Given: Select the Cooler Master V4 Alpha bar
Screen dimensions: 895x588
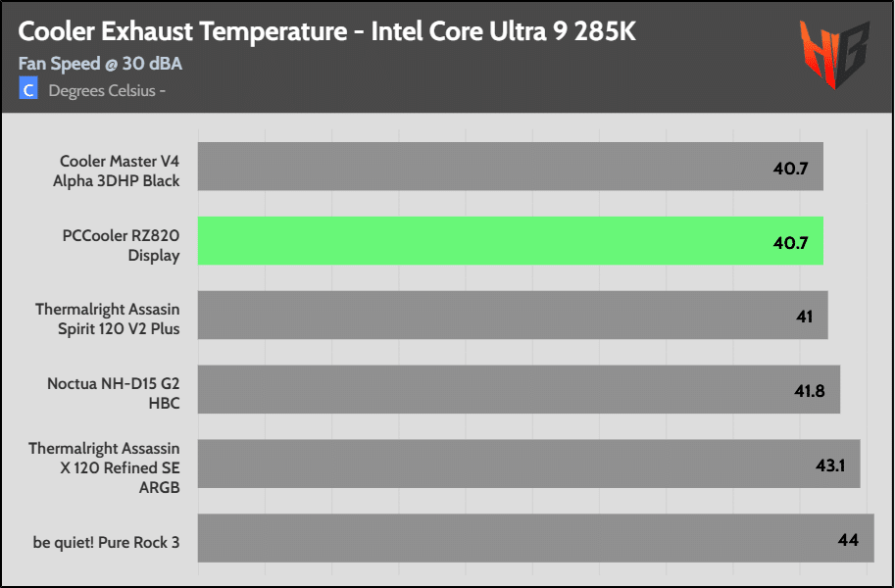Looking at the screenshot, I should click(510, 167).
